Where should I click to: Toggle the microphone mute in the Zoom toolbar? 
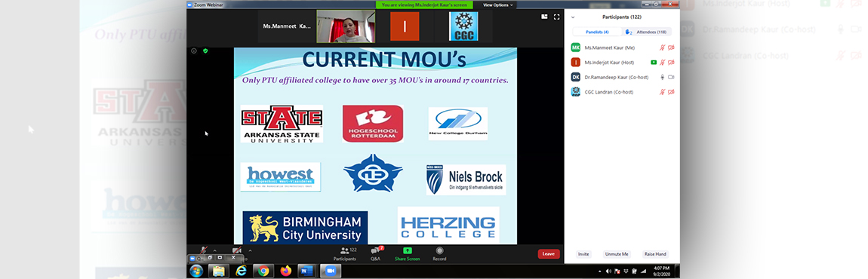pos(204,251)
